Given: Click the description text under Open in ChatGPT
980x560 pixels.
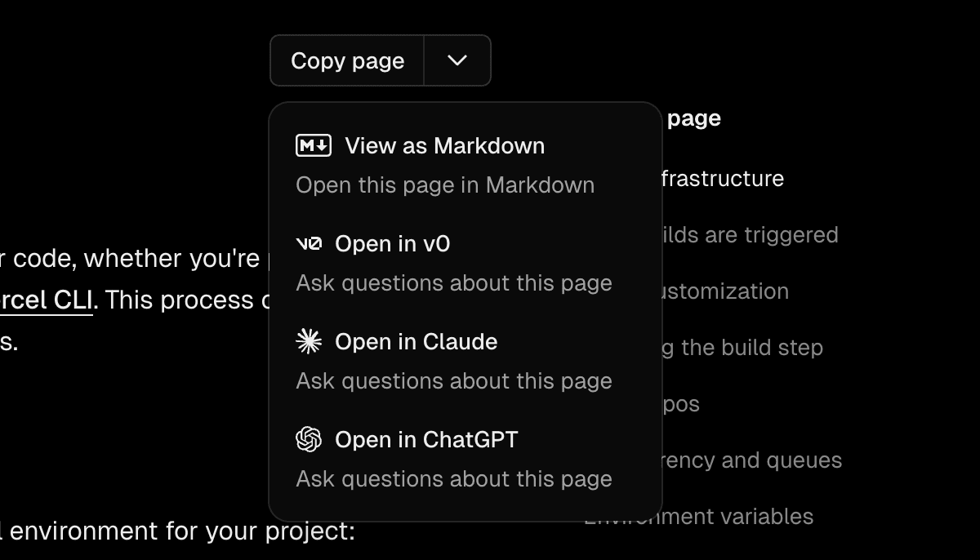Looking at the screenshot, I should point(454,478).
